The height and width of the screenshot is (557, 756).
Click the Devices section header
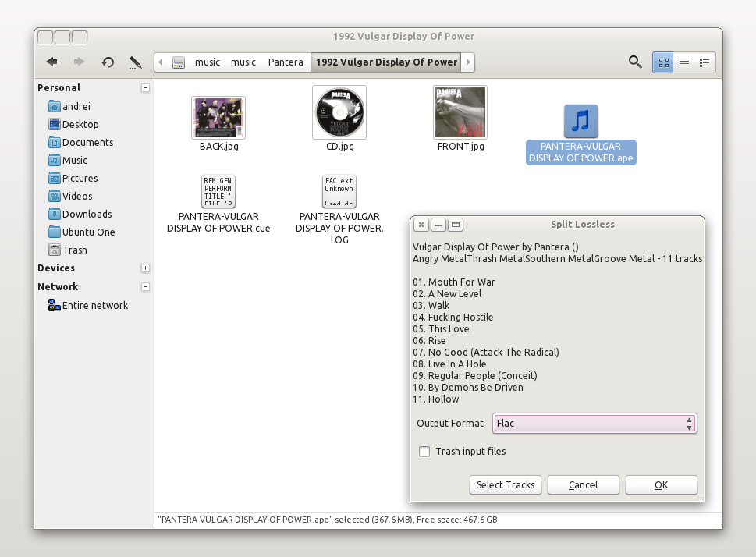[56, 268]
